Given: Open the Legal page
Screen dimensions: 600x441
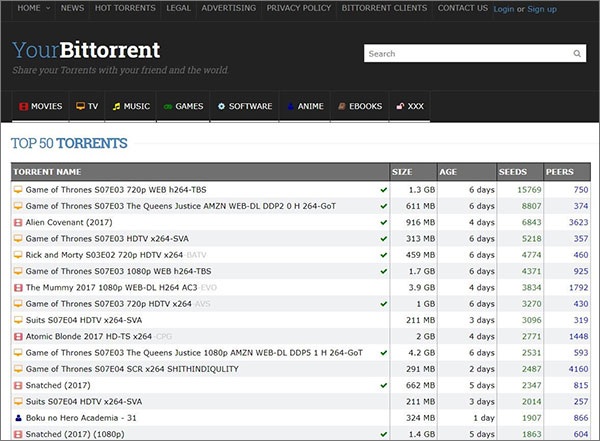Looking at the screenshot, I should [x=178, y=8].
